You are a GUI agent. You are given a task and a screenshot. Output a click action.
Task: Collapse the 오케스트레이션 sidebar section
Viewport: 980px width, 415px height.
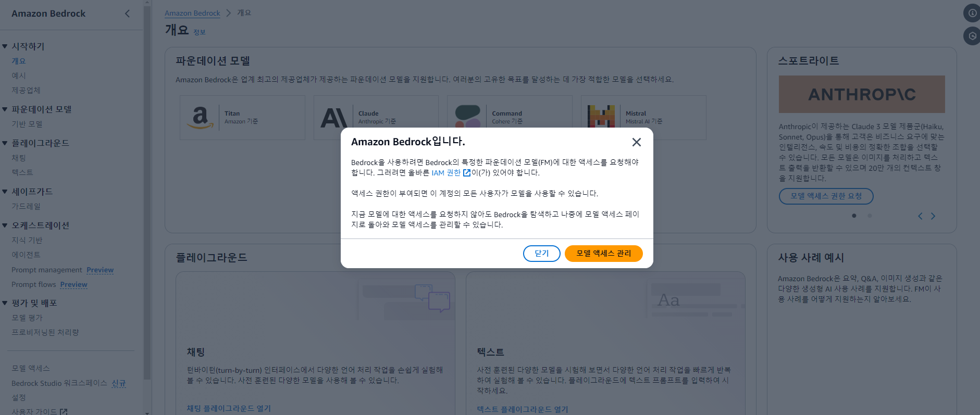pyautogui.click(x=5, y=225)
